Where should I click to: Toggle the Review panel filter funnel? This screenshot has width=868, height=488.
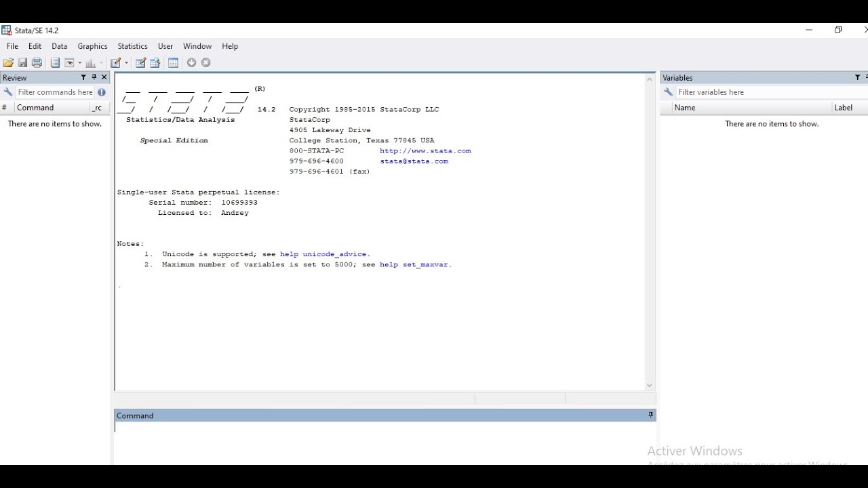pos(83,77)
